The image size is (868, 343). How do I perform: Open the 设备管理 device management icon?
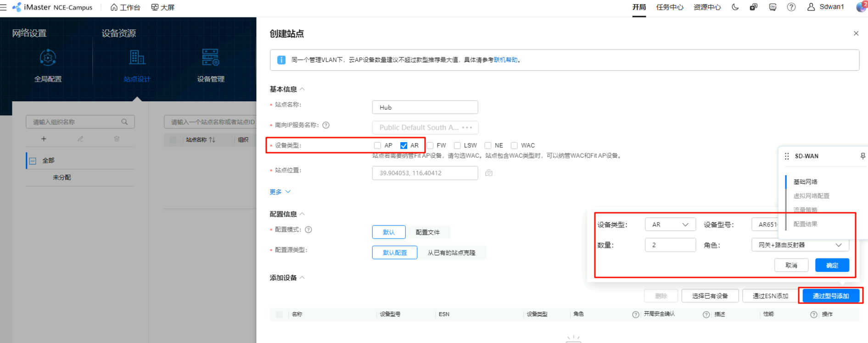(210, 58)
